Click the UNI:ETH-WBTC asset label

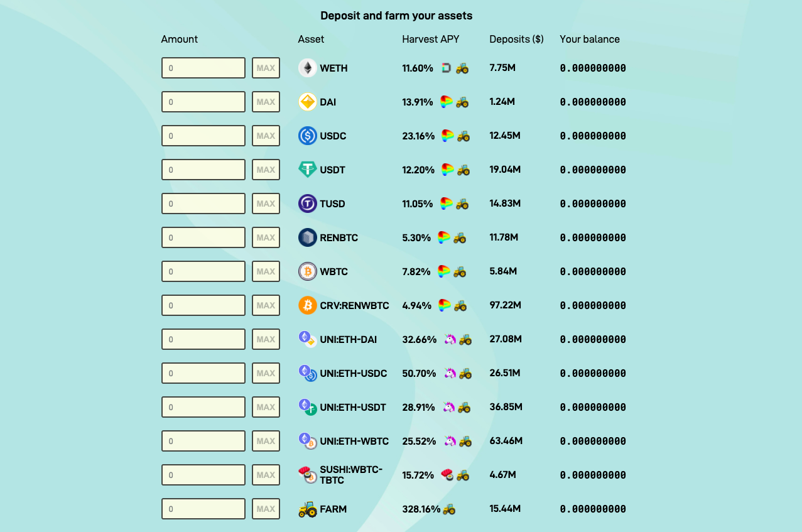pos(354,441)
